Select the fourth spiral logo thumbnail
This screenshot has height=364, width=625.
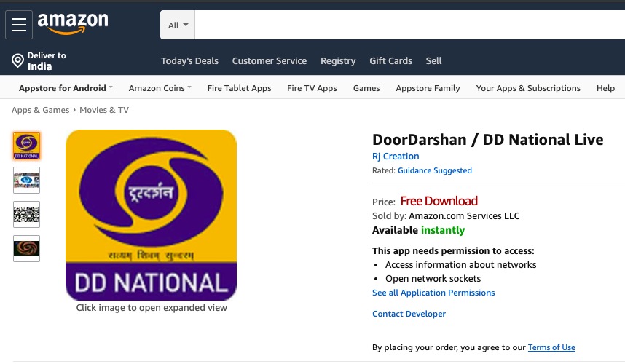27,248
